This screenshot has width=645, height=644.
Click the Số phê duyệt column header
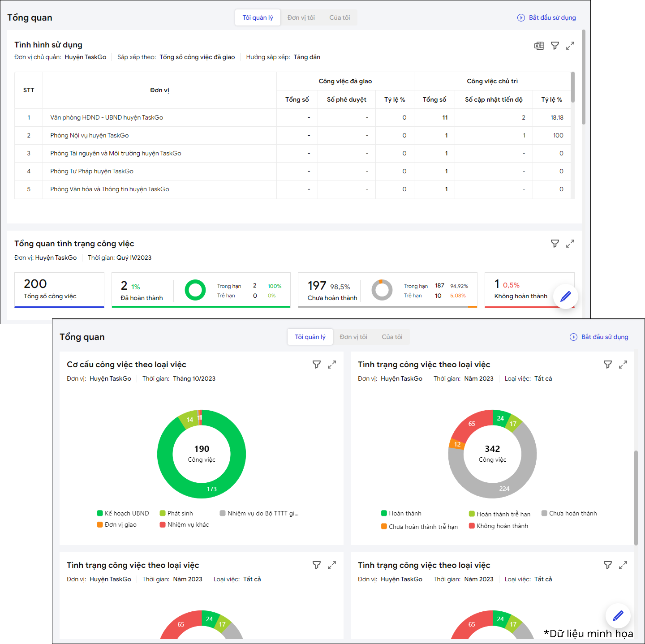pos(347,99)
